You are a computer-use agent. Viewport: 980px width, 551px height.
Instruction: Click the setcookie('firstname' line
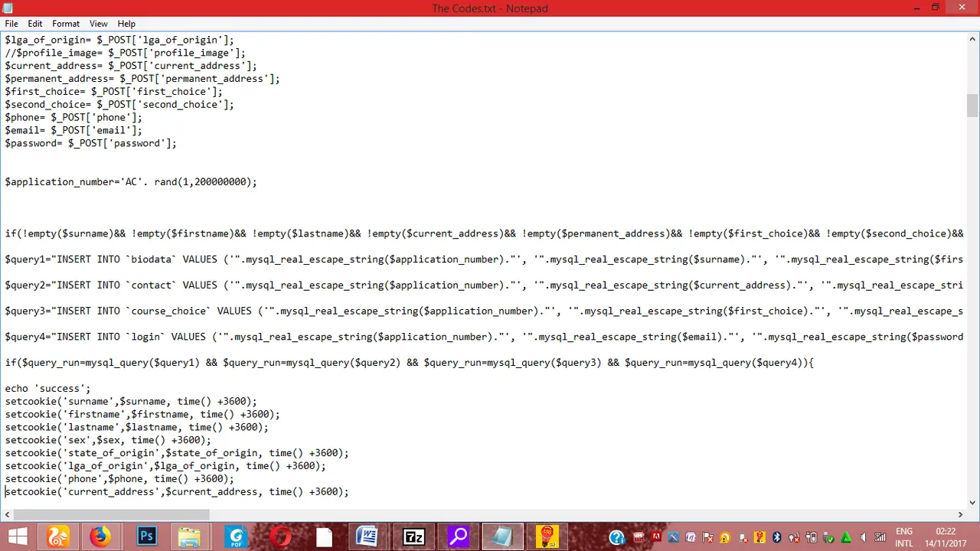point(142,415)
